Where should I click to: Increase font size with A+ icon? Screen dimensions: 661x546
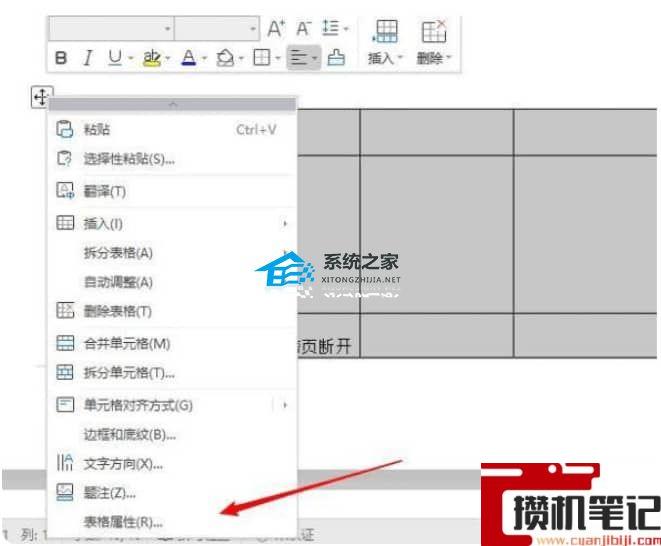(276, 29)
